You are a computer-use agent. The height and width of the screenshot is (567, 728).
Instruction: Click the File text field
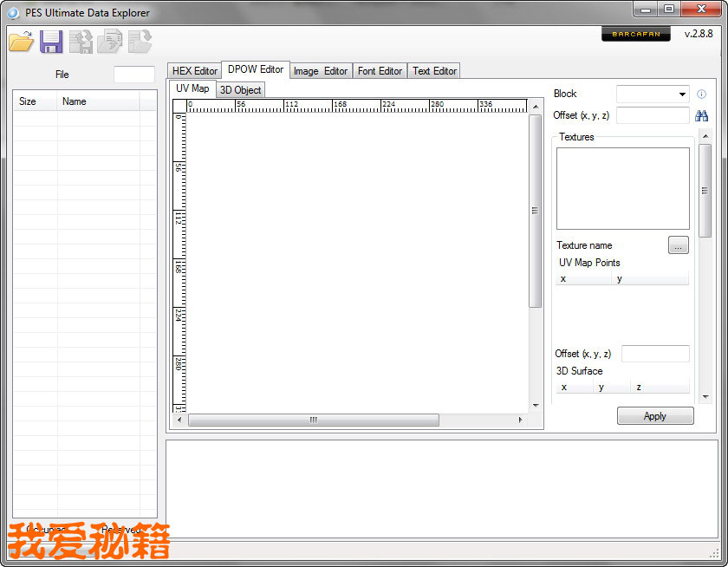tap(133, 75)
